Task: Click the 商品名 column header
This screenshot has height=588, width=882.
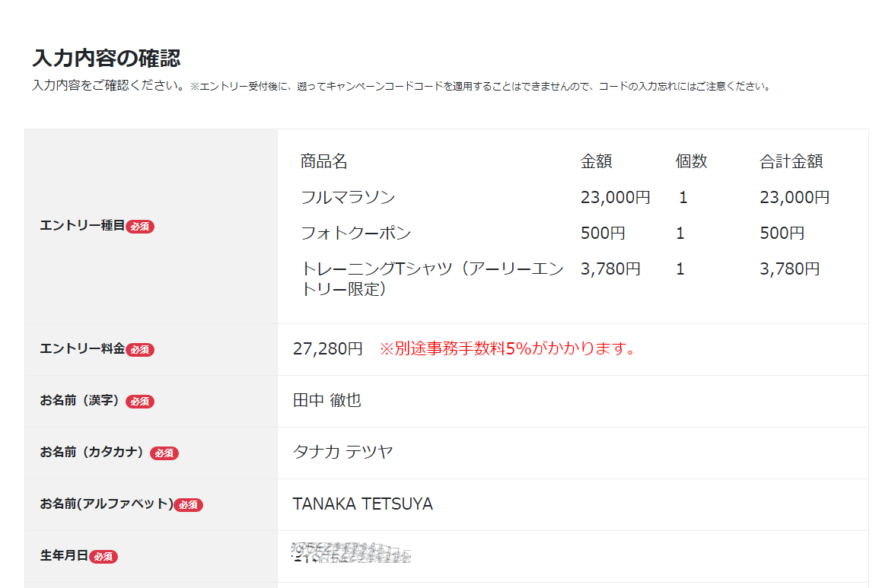Action: [x=323, y=162]
